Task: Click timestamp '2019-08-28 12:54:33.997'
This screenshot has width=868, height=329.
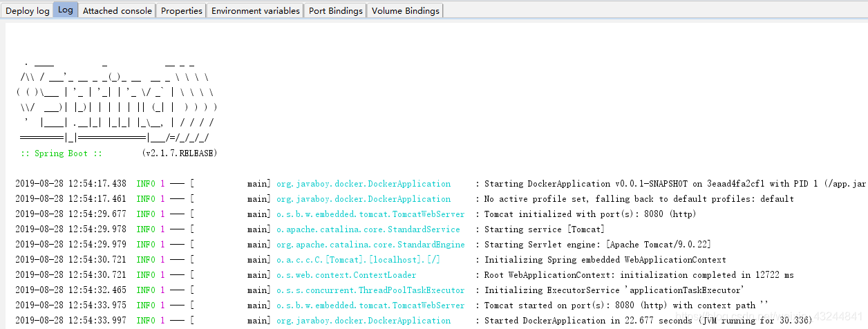Action: click(70, 321)
